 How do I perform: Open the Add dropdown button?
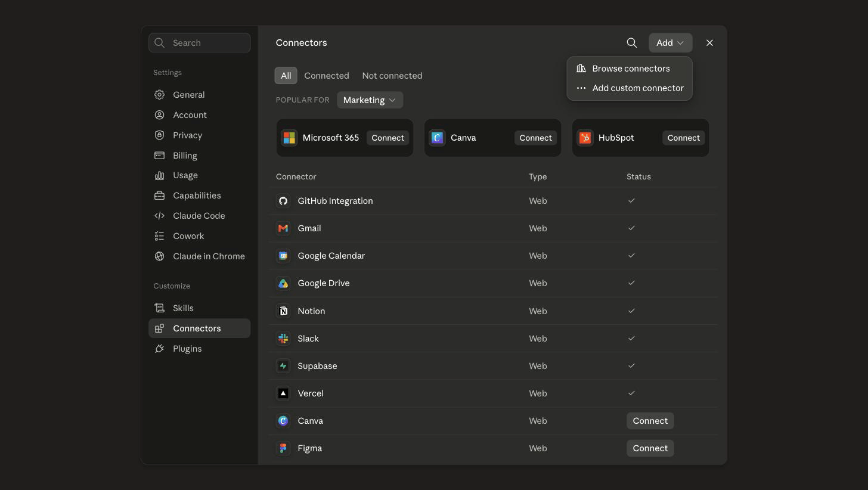(x=670, y=43)
